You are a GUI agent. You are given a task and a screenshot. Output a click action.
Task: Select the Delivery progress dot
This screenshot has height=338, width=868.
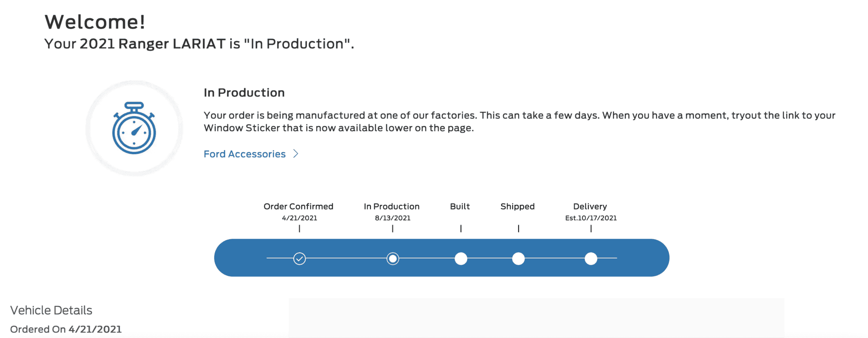click(x=591, y=259)
